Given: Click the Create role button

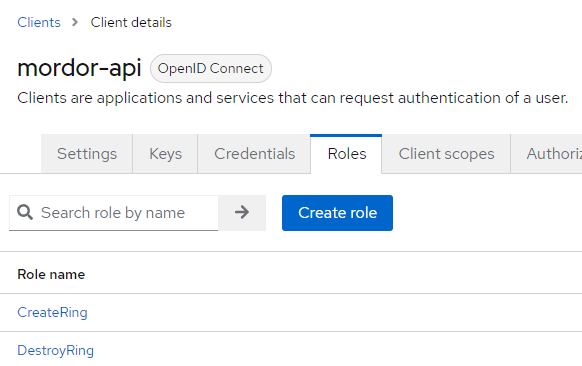Looking at the screenshot, I should 337,213.
